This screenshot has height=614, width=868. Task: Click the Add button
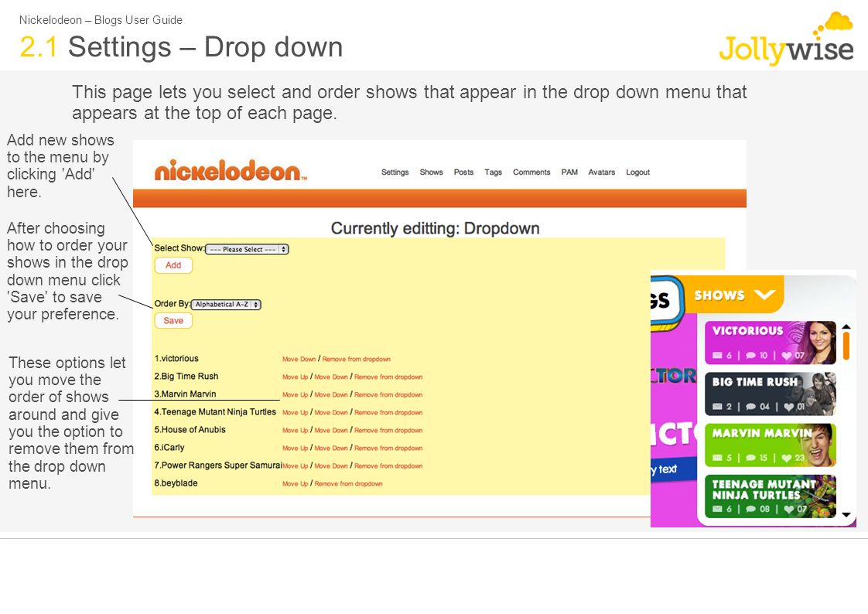click(x=173, y=265)
